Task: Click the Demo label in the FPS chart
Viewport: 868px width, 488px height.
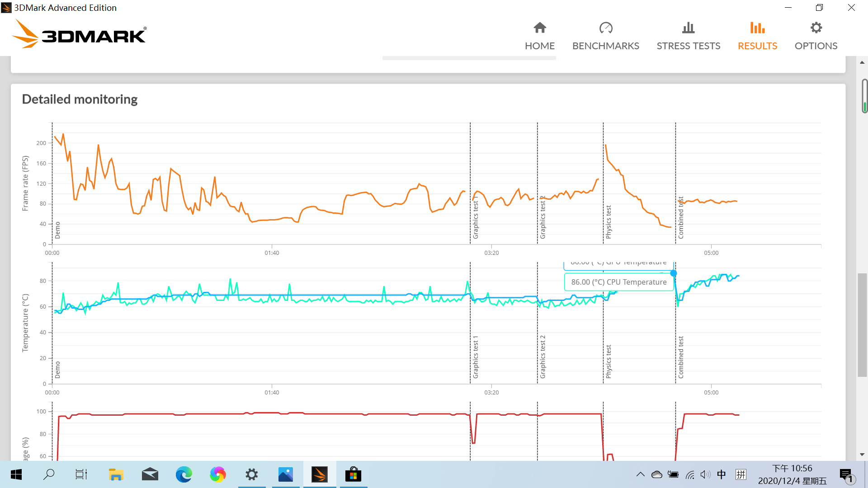Action: click(57, 230)
